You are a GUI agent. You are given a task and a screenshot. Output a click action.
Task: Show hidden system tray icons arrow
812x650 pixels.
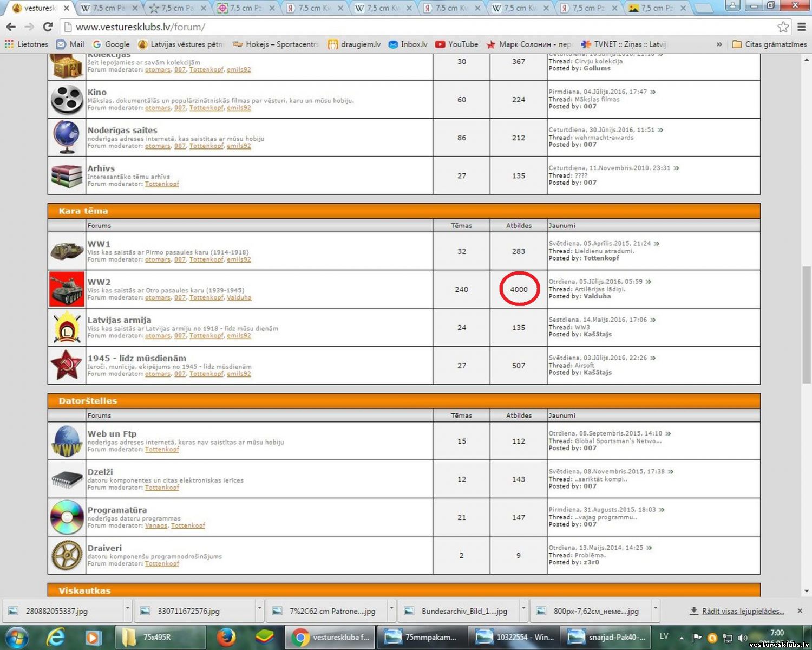click(x=682, y=638)
